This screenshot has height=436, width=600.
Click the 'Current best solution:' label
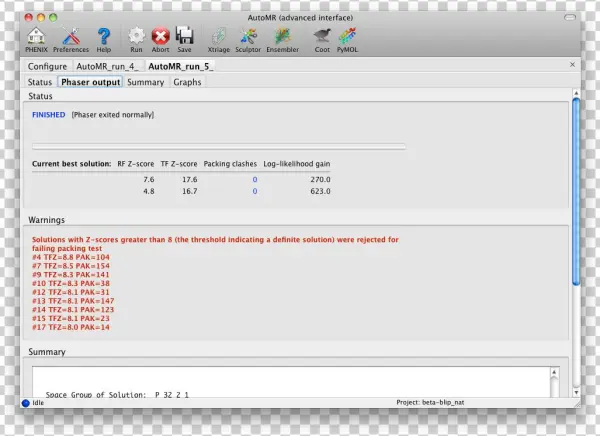(x=72, y=164)
